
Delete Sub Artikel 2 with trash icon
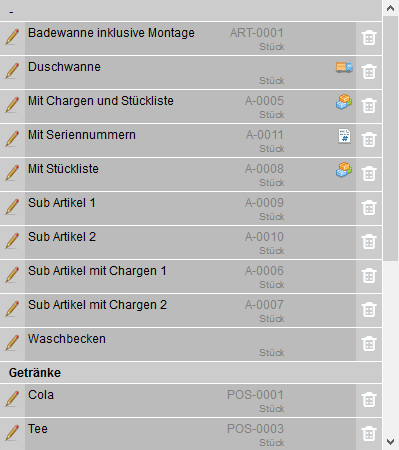[369, 241]
